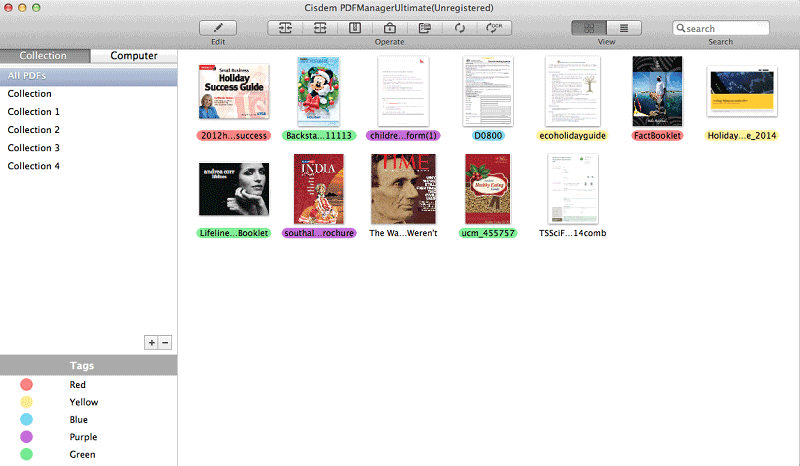This screenshot has height=466, width=800.
Task: Select the TSSciF...14comb thumbnail
Action: 572,189
